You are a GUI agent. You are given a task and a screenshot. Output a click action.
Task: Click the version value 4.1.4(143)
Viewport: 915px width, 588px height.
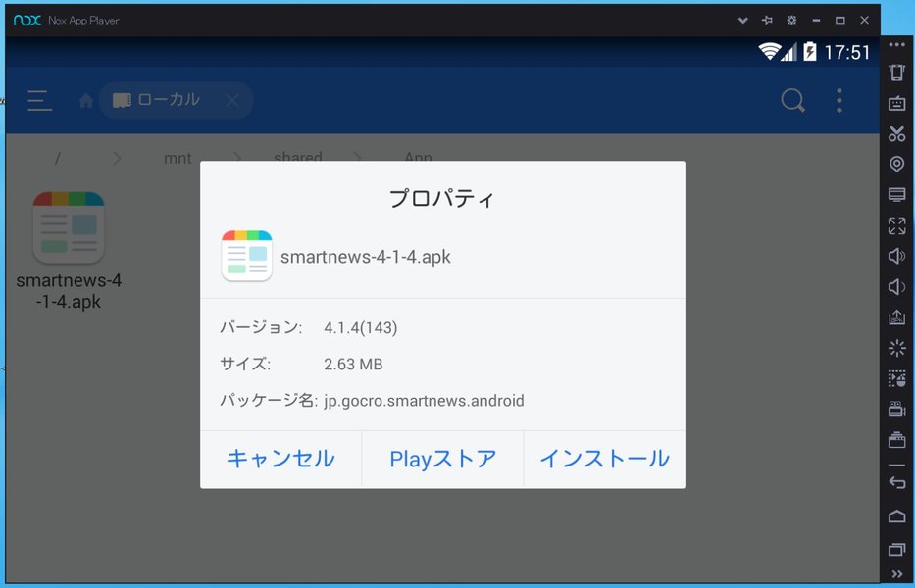pos(361,328)
